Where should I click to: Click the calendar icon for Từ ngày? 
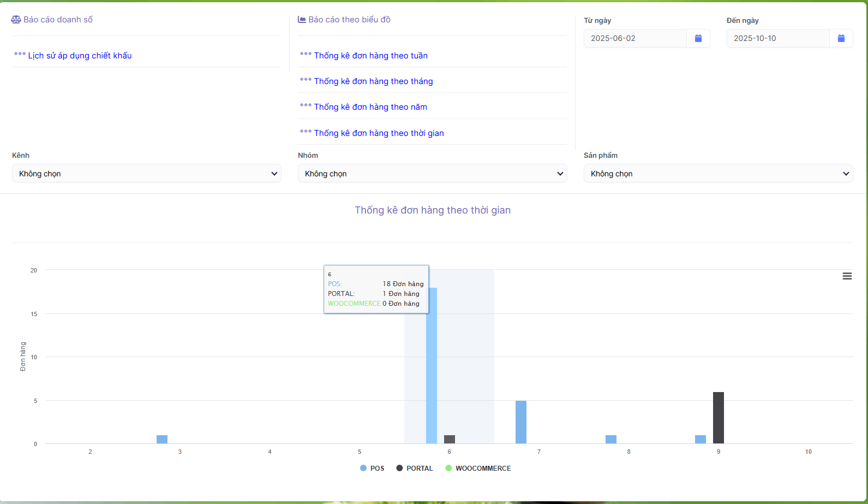click(x=698, y=38)
